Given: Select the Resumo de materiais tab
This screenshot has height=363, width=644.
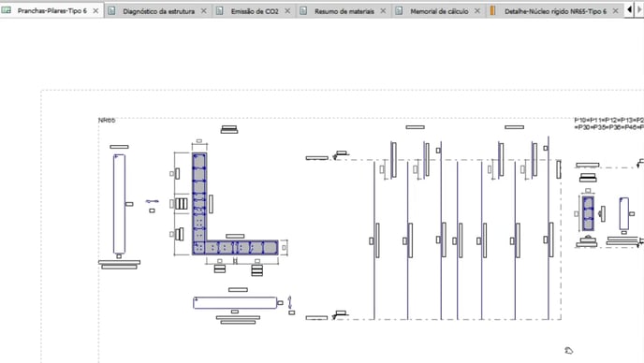Looking at the screenshot, I should (x=344, y=11).
